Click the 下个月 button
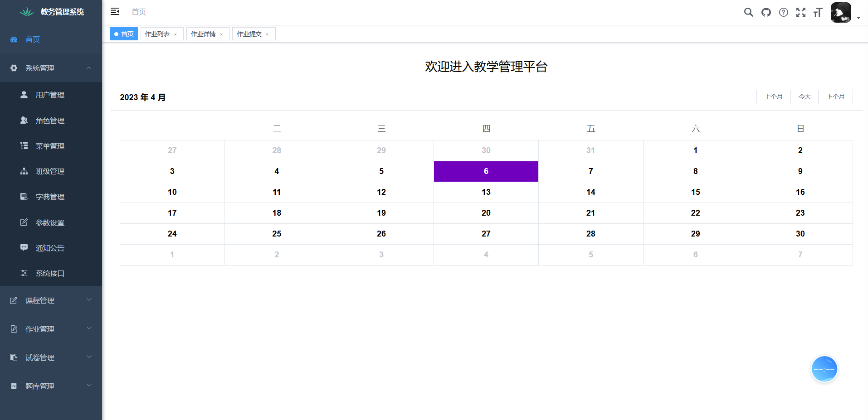 point(835,97)
